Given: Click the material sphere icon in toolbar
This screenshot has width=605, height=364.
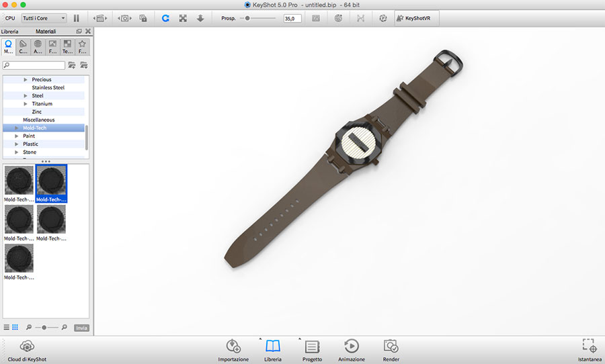Looking at the screenshot, I should pyautogui.click(x=338, y=18).
